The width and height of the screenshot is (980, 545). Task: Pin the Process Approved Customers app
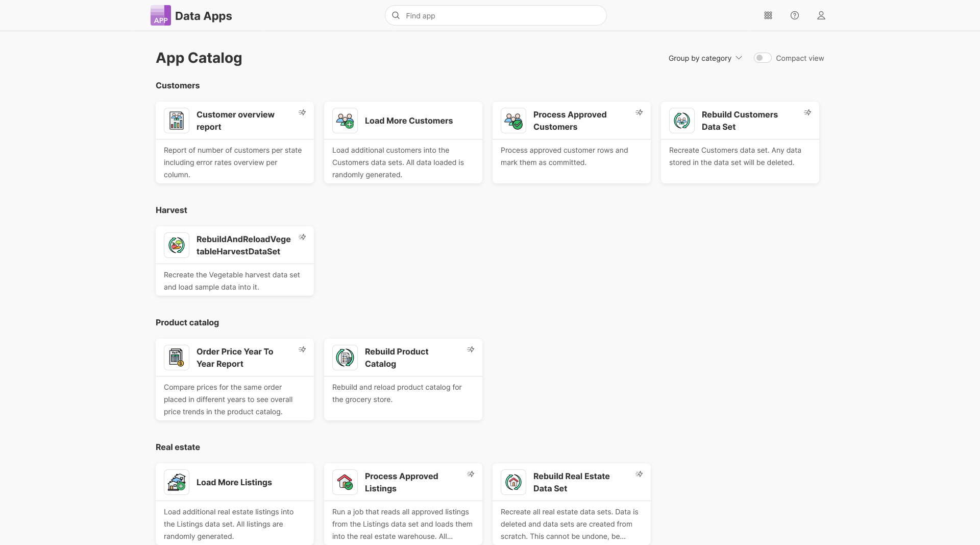639,112
